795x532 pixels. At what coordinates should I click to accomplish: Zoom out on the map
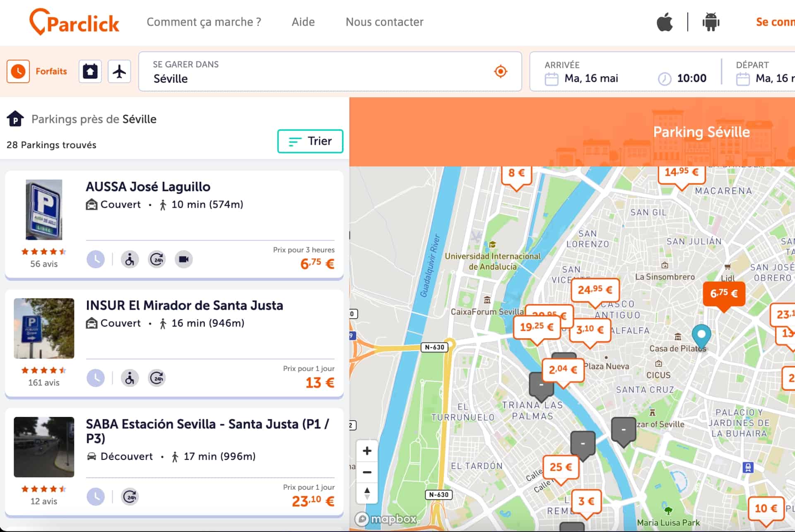click(x=367, y=472)
